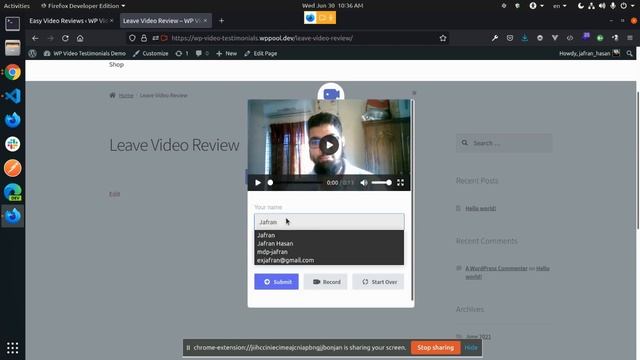Open Microsoft Edge Dev from the dock

(x=13, y=192)
